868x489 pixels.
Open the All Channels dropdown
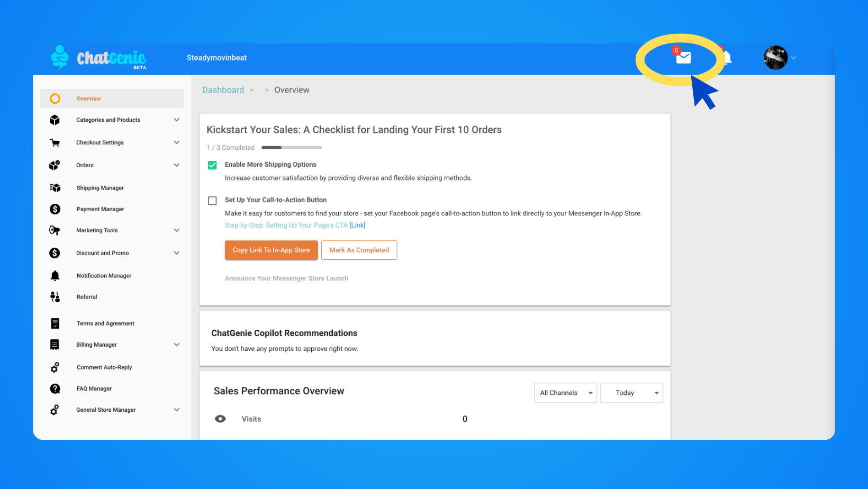pyautogui.click(x=565, y=393)
